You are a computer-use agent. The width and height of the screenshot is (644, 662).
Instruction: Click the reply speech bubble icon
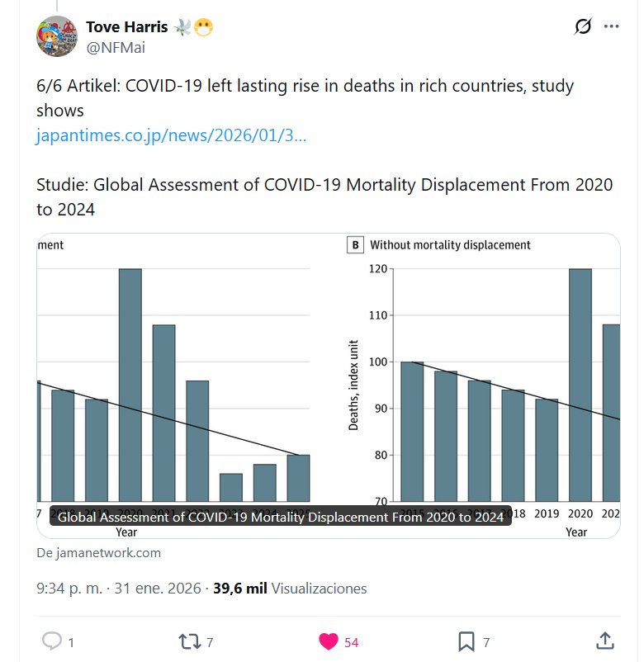[51, 641]
